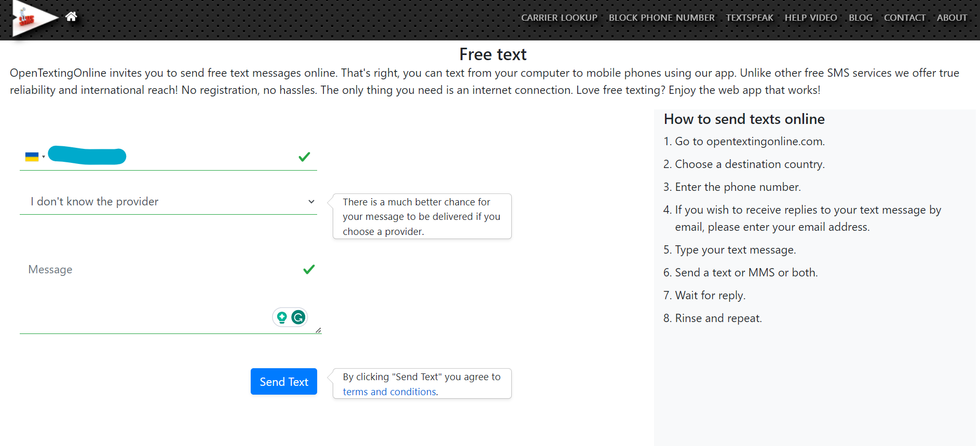
Task: Click the green checkmark beside Message field
Action: [309, 269]
